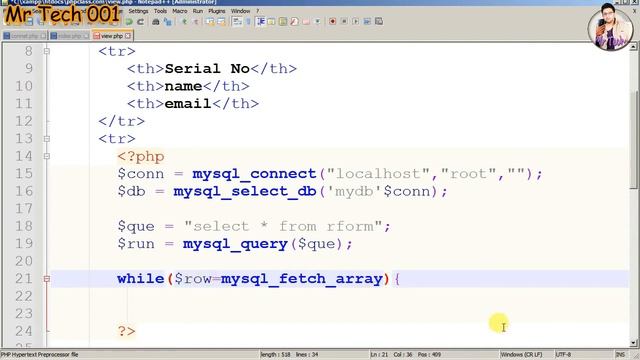Viewport: 640px width, 360px height.
Task: Click the mysql_connect function text
Action: pos(254,174)
